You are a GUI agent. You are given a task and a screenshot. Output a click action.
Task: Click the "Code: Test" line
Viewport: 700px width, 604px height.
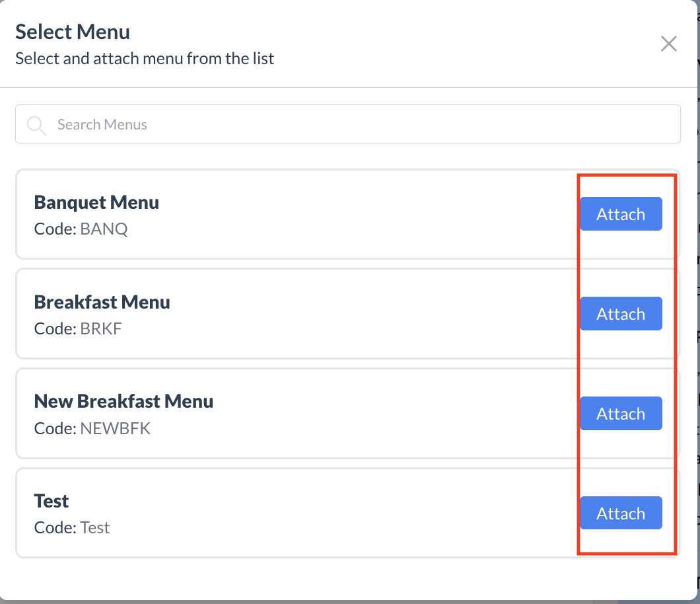71,527
